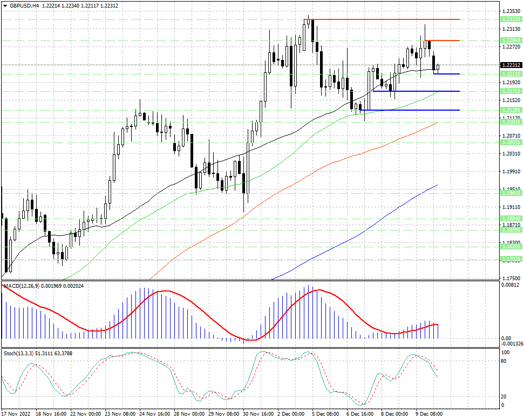Click the 1.22860 green price level tag
This screenshot has width=524, height=420.
point(511,40)
